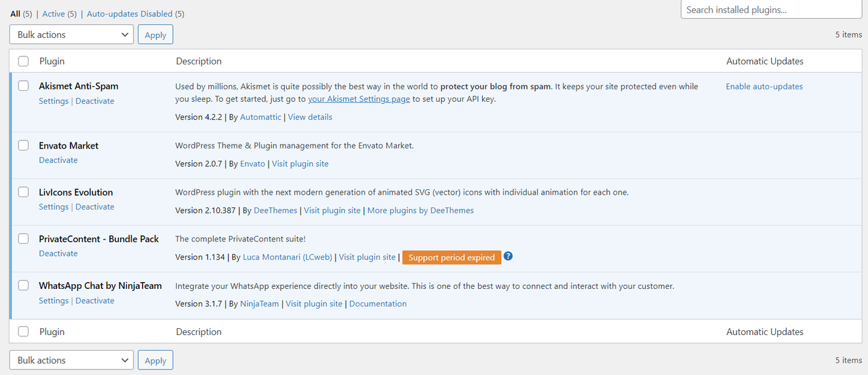Deactivate WhatsApp Chat by NinjaTeam
868x375 pixels.
point(95,300)
